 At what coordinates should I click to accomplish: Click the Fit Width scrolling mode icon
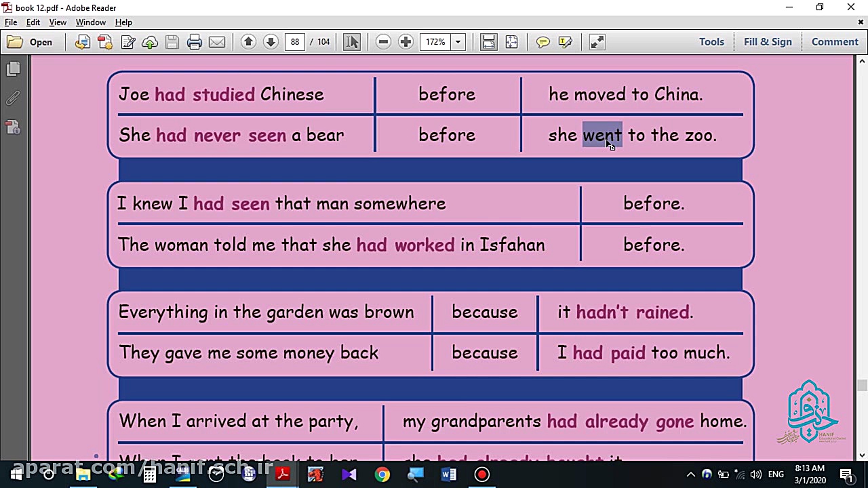coord(489,42)
